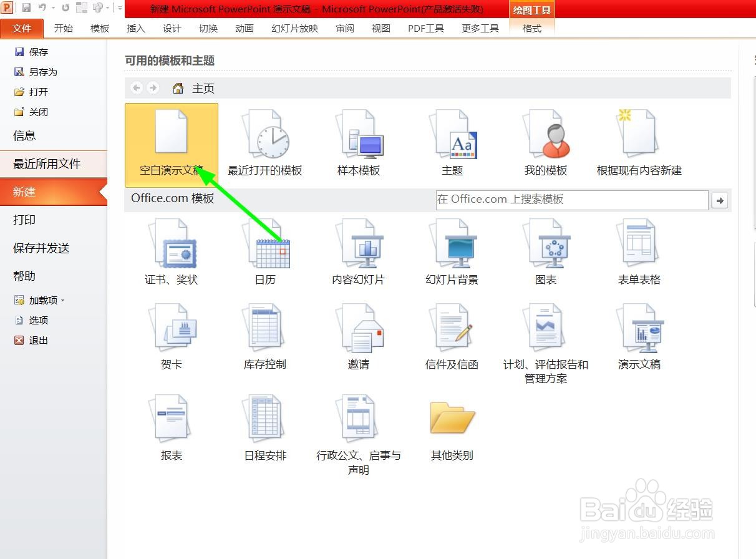This screenshot has height=559, width=756.
Task: Switch to the 格式 format tab
Action: pos(532,28)
